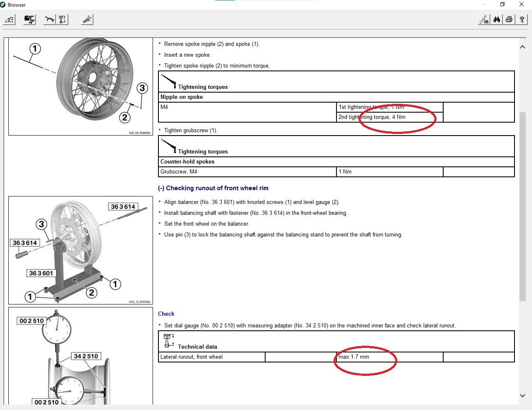
Task: Click the blue 'Check' heading
Action: [166, 314]
